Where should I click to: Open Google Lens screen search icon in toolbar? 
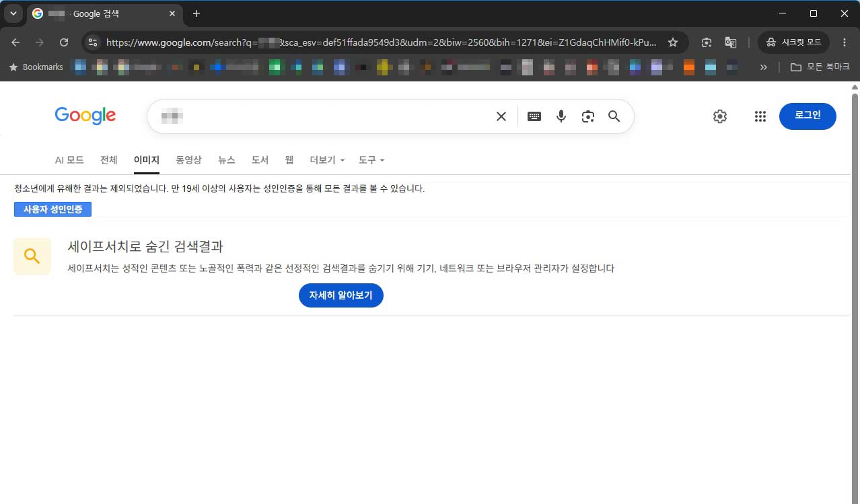(x=707, y=42)
